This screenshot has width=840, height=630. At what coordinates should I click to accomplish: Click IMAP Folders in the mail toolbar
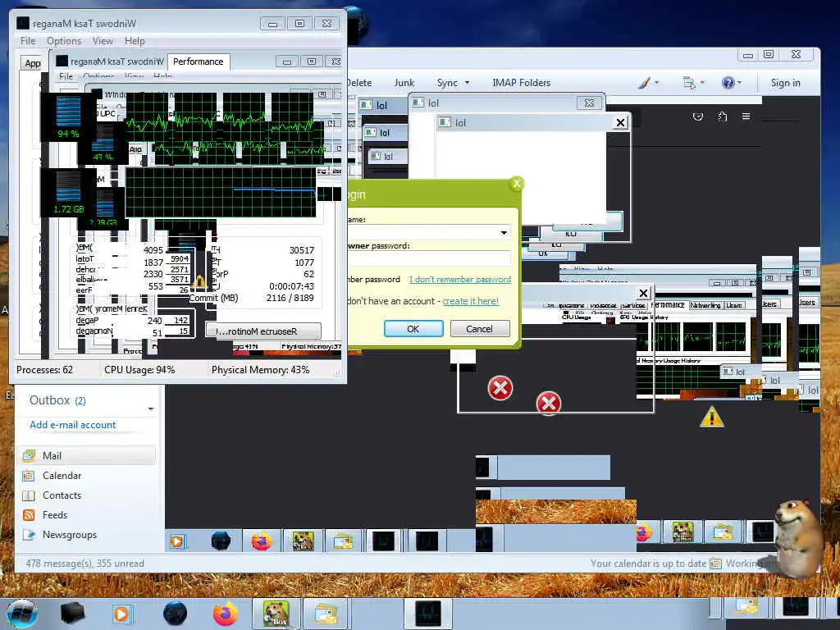pyautogui.click(x=521, y=83)
